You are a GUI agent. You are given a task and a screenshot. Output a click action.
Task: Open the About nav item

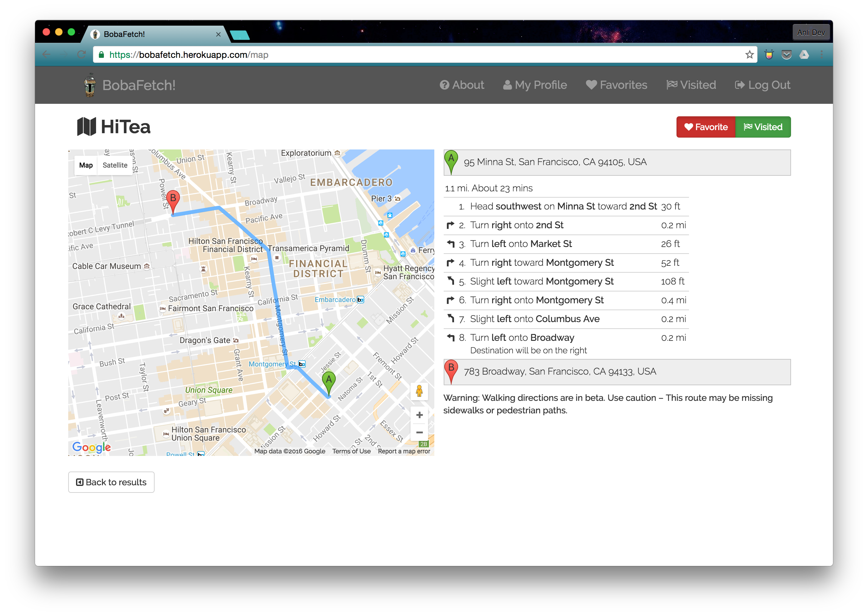462,85
